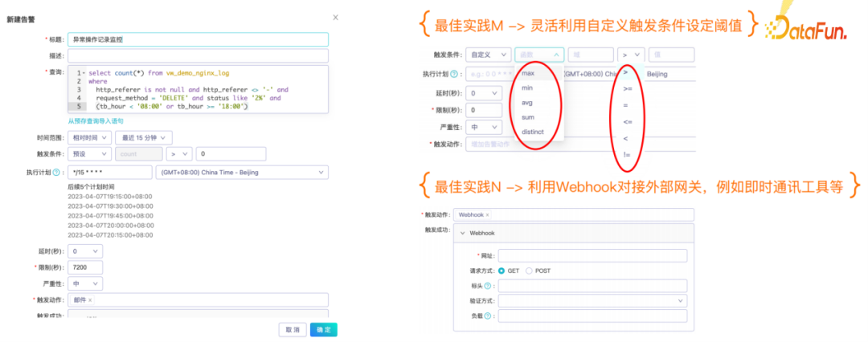Screen dimensions: 868x342
Task: Close the 新建告警 dialog with the X
Action: (334, 17)
